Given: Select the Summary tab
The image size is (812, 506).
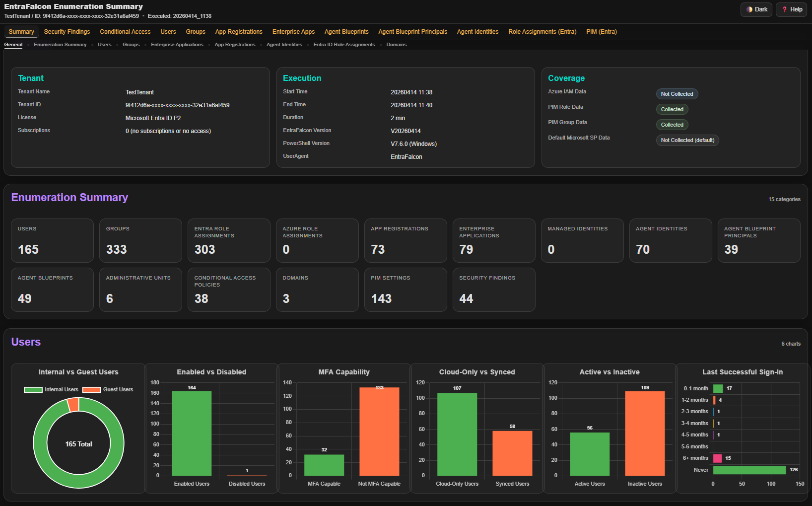Looking at the screenshot, I should pos(21,32).
